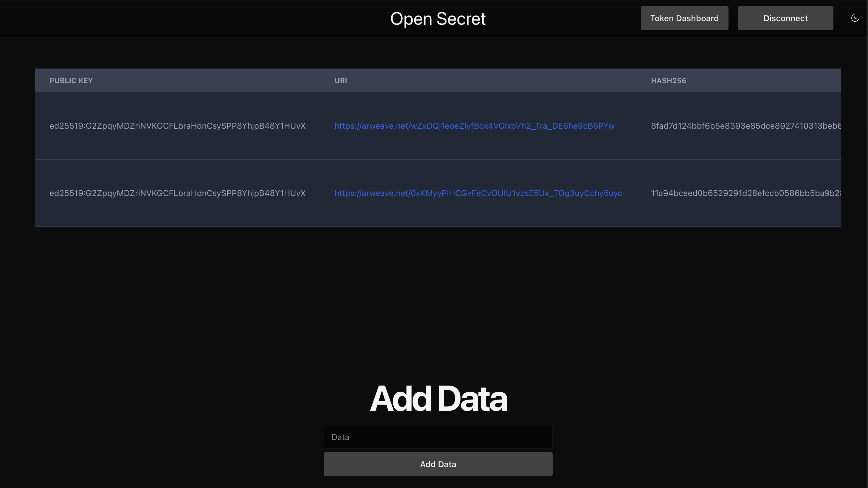Submit with the Add Data button

pos(438,464)
